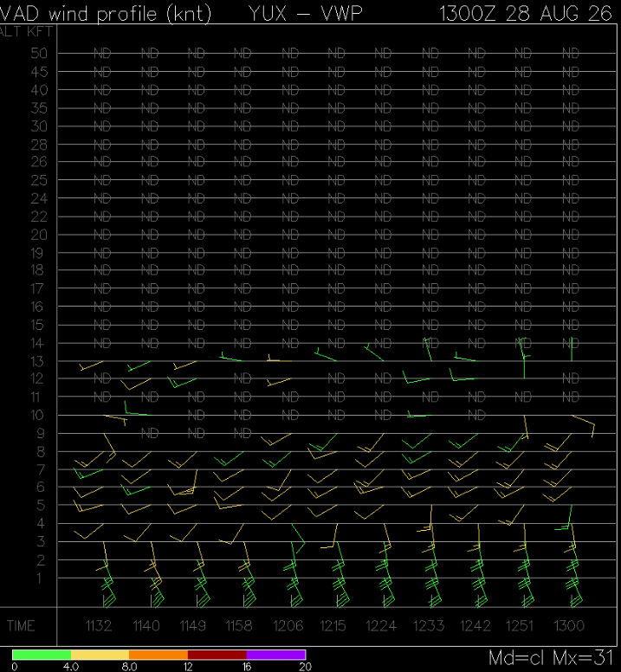Image resolution: width=621 pixels, height=672 pixels.
Task: Click the 6 kft altitude label
Action: (x=41, y=487)
